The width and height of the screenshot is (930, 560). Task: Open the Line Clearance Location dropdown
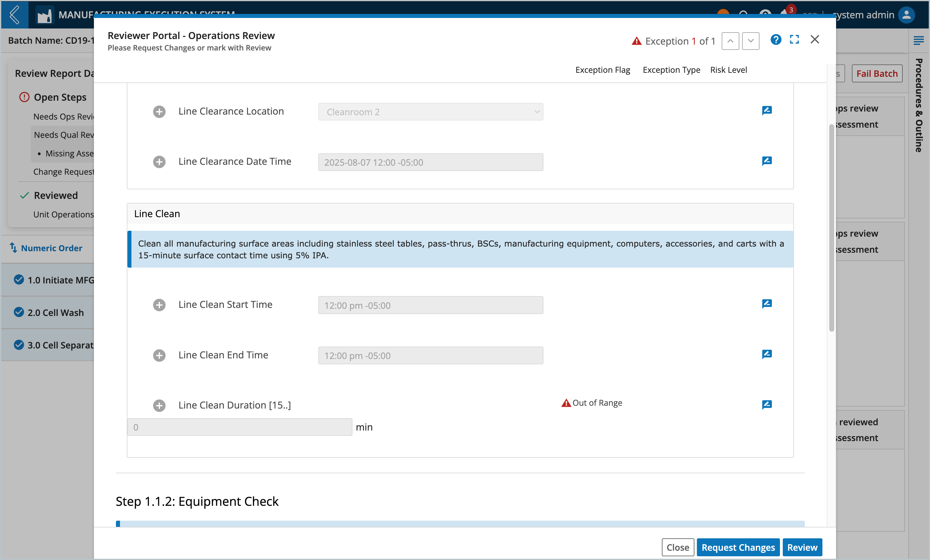click(431, 112)
